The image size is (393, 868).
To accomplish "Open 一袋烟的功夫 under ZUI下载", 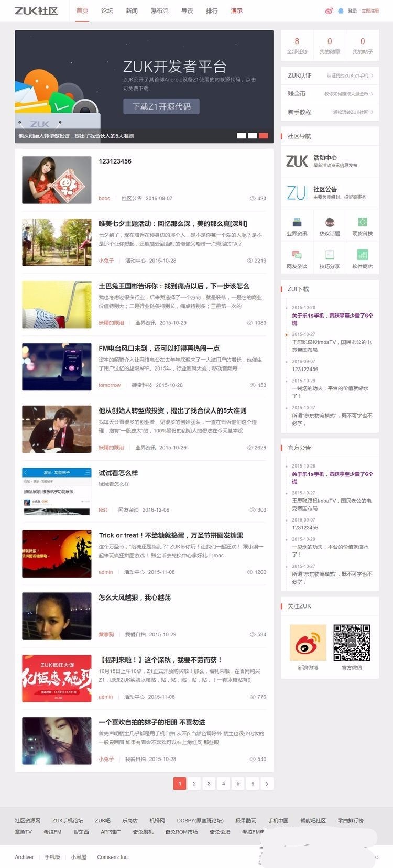I will click(330, 392).
